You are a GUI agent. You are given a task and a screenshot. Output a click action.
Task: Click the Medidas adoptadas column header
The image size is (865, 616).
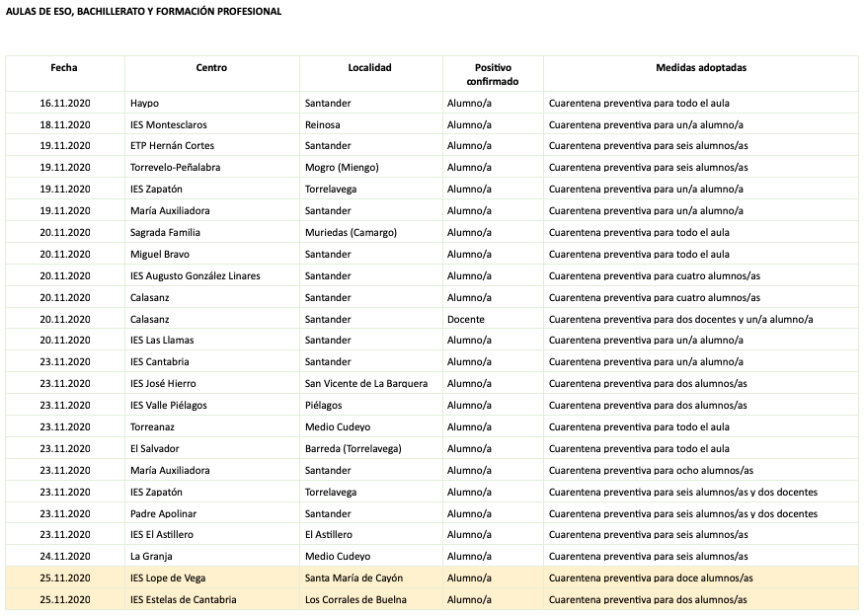pos(700,68)
